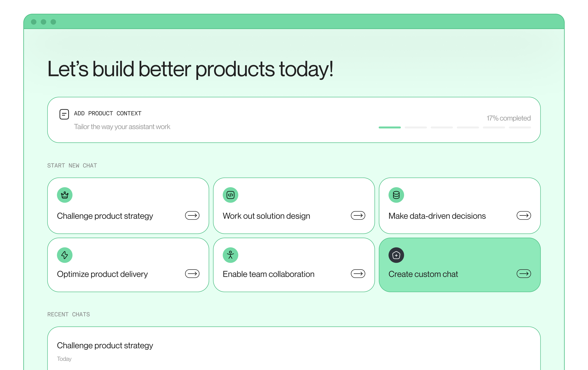
Task: Click the lightning bolt icon on Optimize product delivery
Action: (x=65, y=255)
